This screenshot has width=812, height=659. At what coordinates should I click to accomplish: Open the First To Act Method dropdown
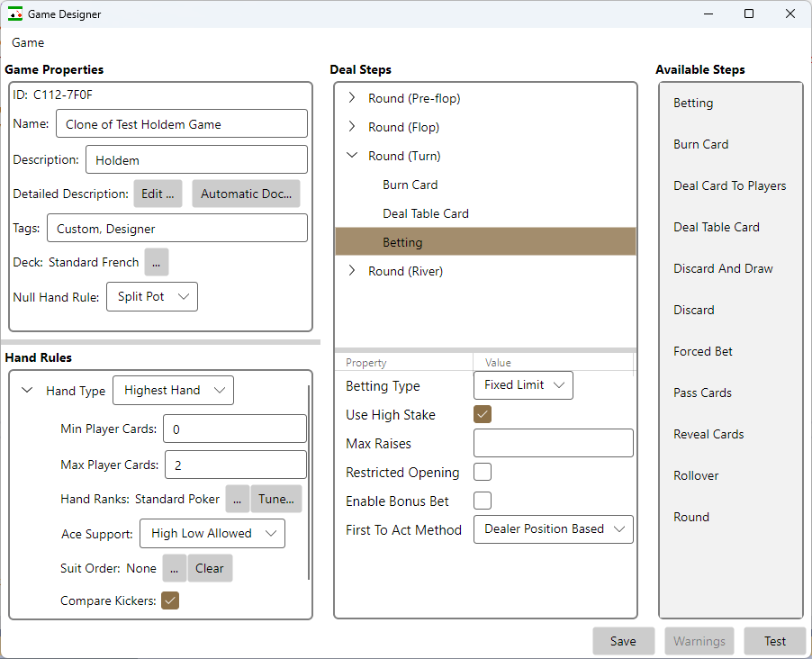(x=553, y=529)
